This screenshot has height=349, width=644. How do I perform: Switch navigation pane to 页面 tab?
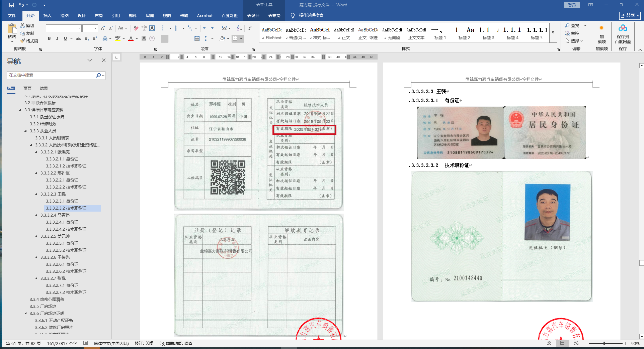coord(27,88)
